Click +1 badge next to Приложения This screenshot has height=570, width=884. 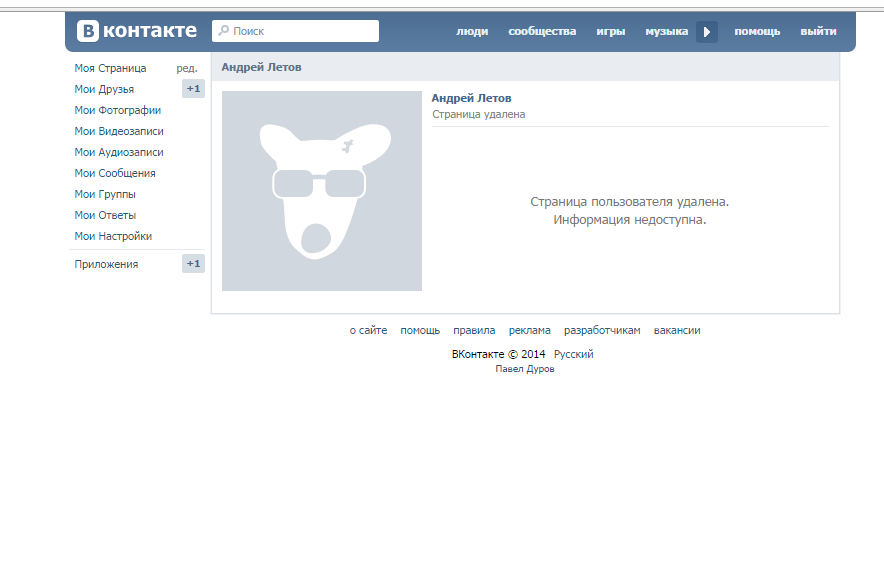click(193, 263)
